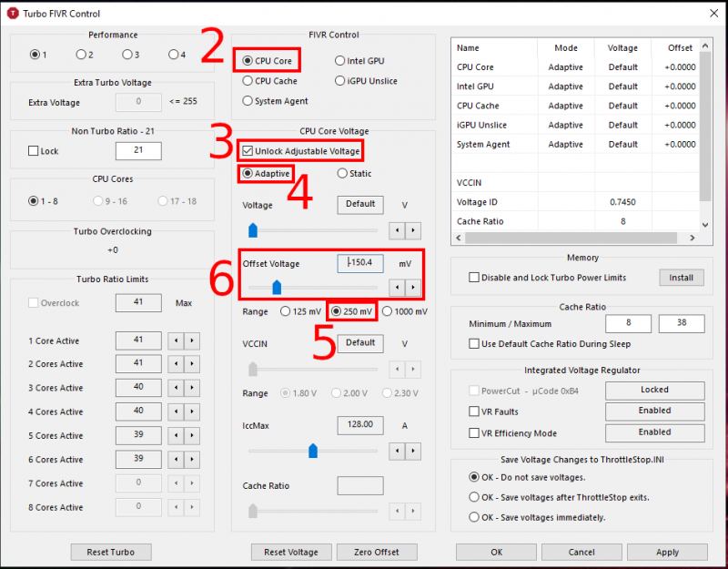This screenshot has width=728, height=569.
Task: Raise the 5 Cores Active ratio
Action: point(192,436)
